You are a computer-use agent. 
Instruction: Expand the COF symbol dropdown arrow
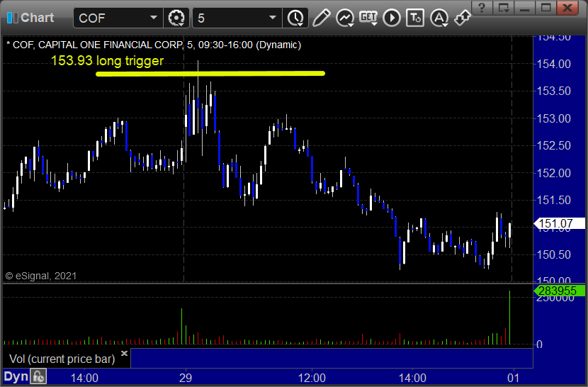click(x=153, y=18)
